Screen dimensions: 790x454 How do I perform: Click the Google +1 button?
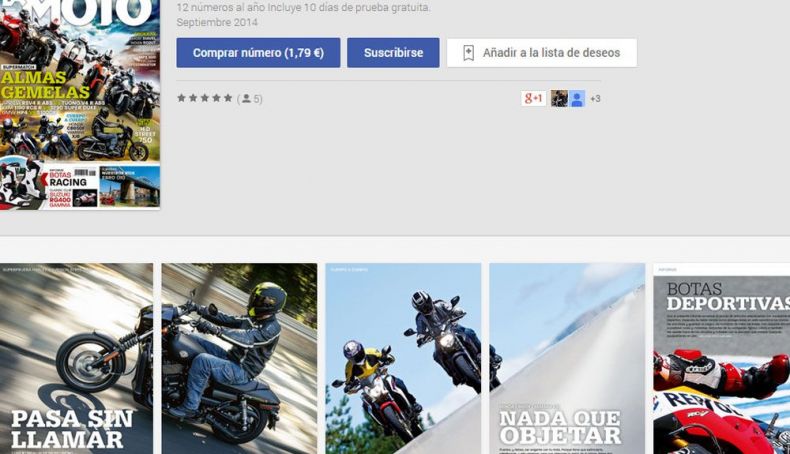tap(534, 98)
